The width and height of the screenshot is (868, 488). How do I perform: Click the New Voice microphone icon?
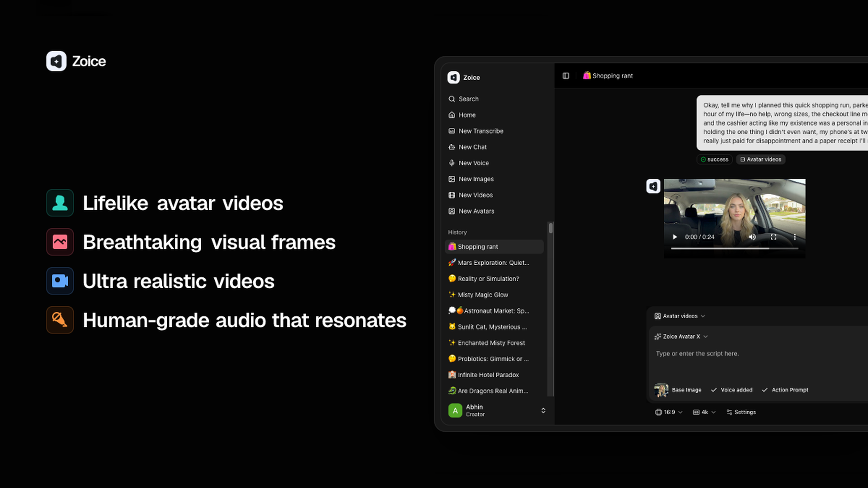(x=452, y=163)
